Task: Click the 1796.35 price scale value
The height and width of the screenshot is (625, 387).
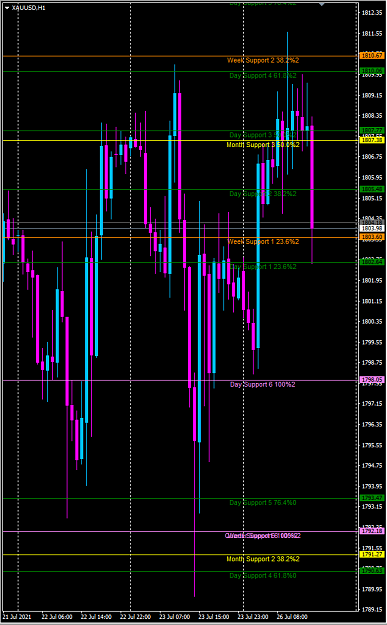Action: (373, 425)
